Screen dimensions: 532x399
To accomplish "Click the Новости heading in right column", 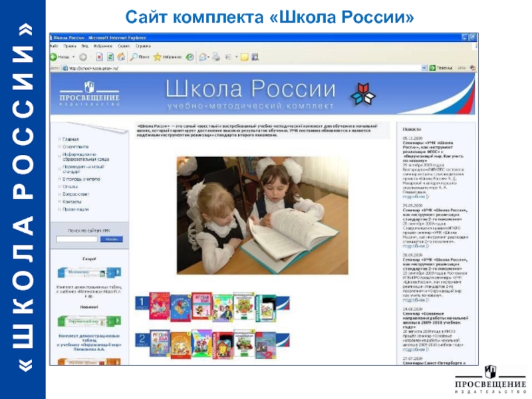I will point(412,129).
